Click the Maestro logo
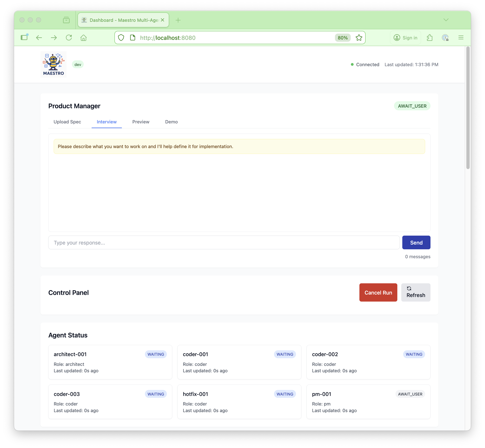This screenshot has width=485, height=448. point(53,64)
